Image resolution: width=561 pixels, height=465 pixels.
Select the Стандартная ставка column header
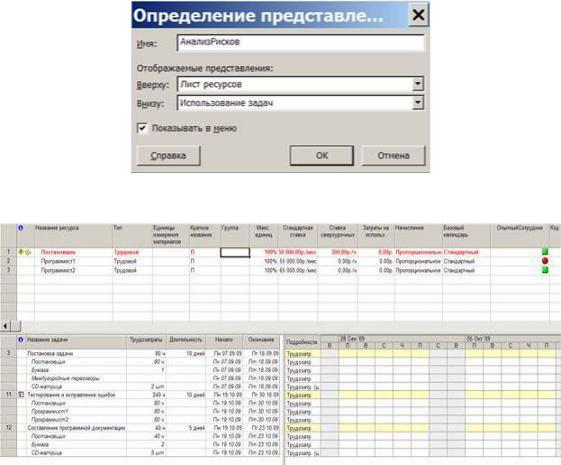pyautogui.click(x=298, y=236)
